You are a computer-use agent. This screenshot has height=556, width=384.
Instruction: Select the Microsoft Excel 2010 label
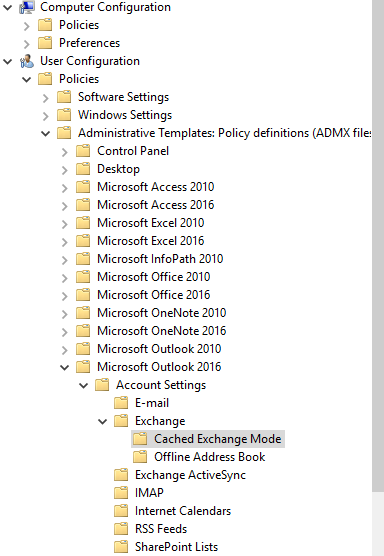[151, 223]
